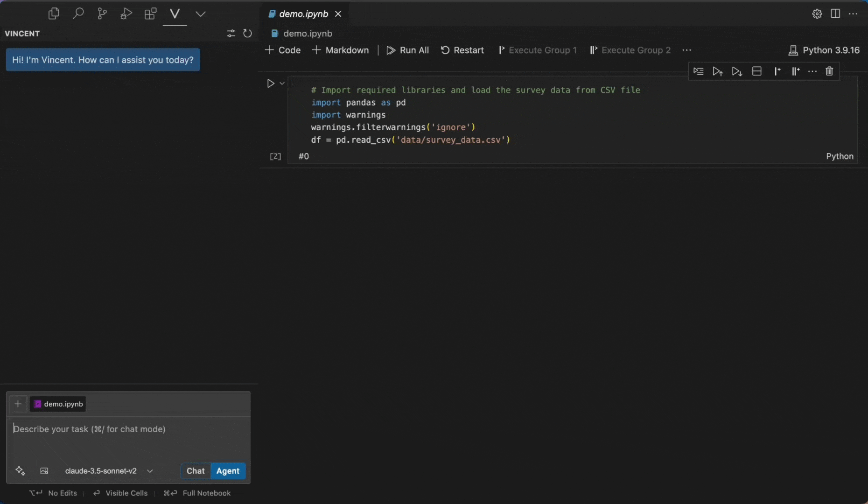Run All notebook cells
This screenshot has height=504, width=868.
click(407, 50)
